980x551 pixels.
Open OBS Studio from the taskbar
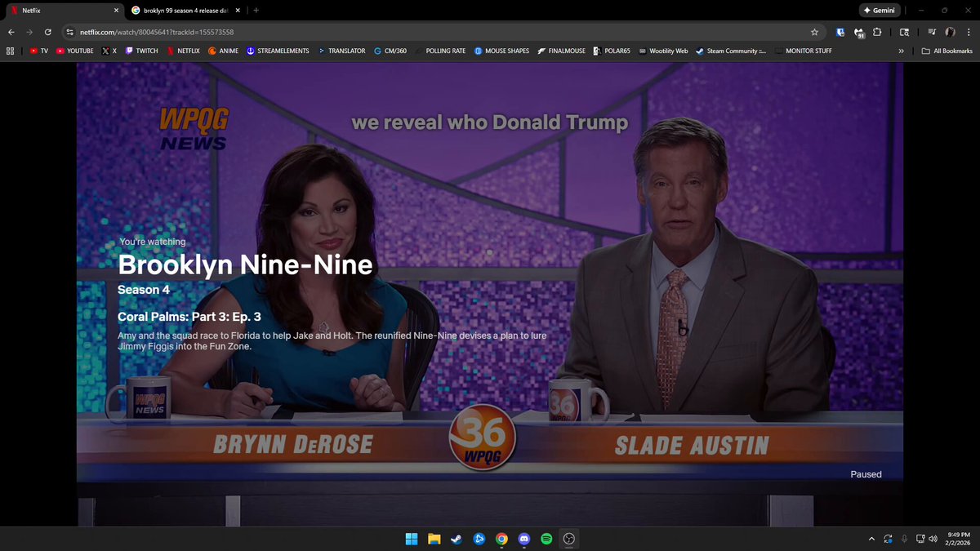569,539
